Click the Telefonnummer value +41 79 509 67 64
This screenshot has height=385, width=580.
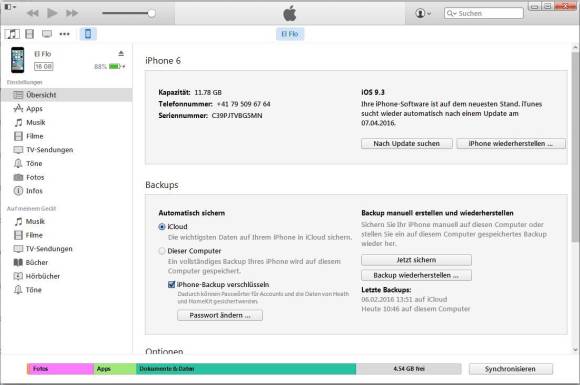click(x=243, y=104)
